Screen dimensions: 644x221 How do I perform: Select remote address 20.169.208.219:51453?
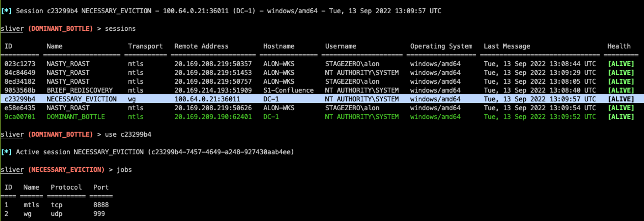tap(213, 73)
